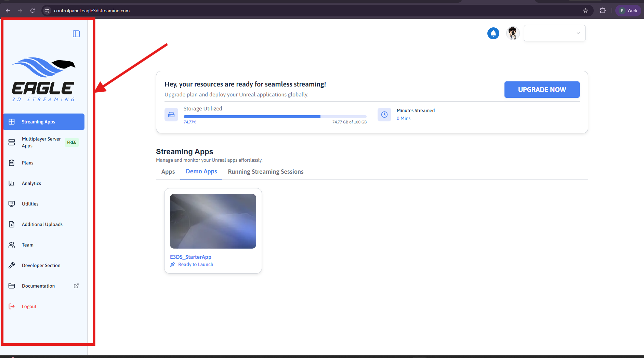Viewport: 644px width, 358px height.
Task: Click the Additional Uploads file icon
Action: pyautogui.click(x=12, y=224)
